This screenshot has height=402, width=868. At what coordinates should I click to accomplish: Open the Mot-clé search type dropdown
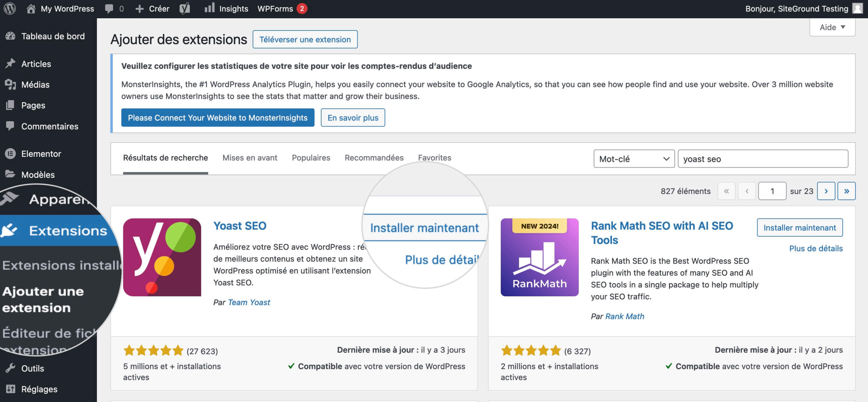[634, 158]
